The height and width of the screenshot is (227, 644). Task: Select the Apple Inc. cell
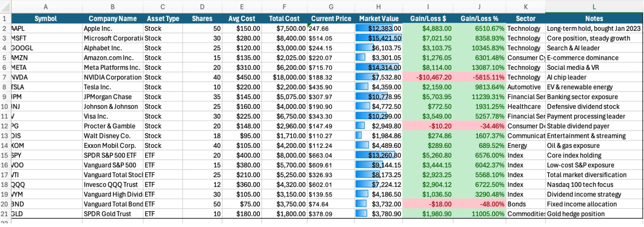pos(113,29)
